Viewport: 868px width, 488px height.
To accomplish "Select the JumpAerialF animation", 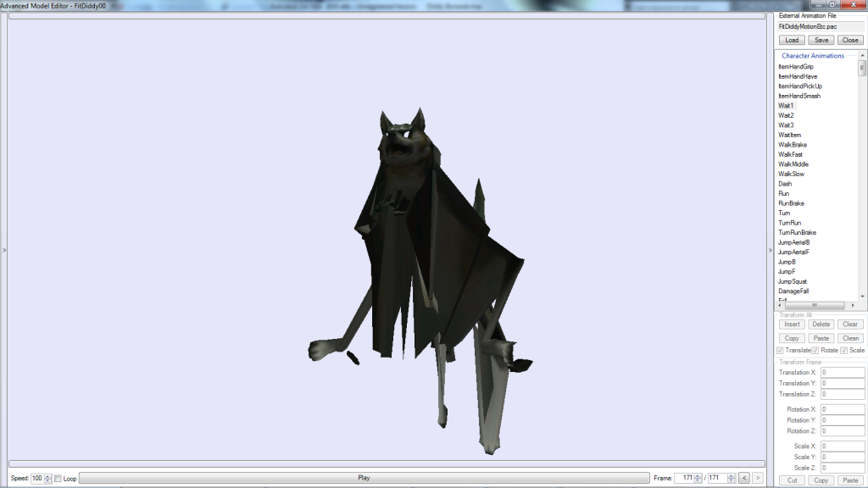I will pos(793,252).
